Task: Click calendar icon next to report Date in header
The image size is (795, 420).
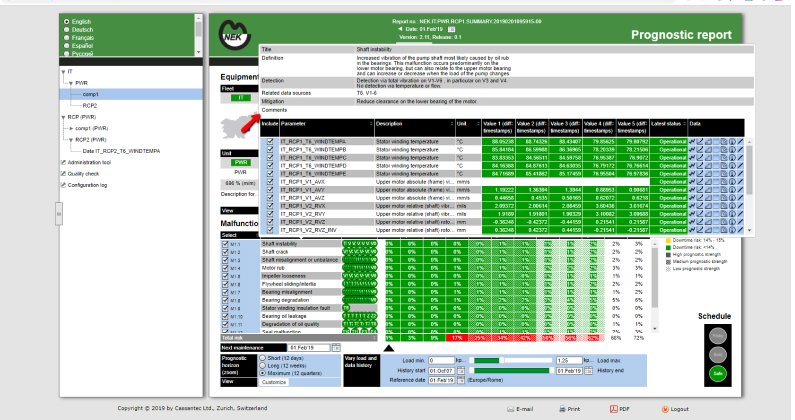Action: [x=451, y=29]
